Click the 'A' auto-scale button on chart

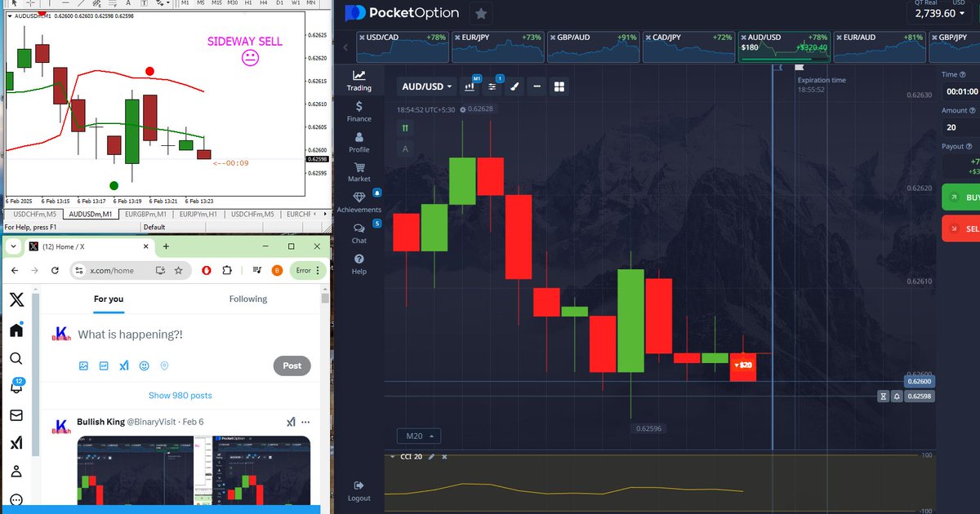[405, 148]
